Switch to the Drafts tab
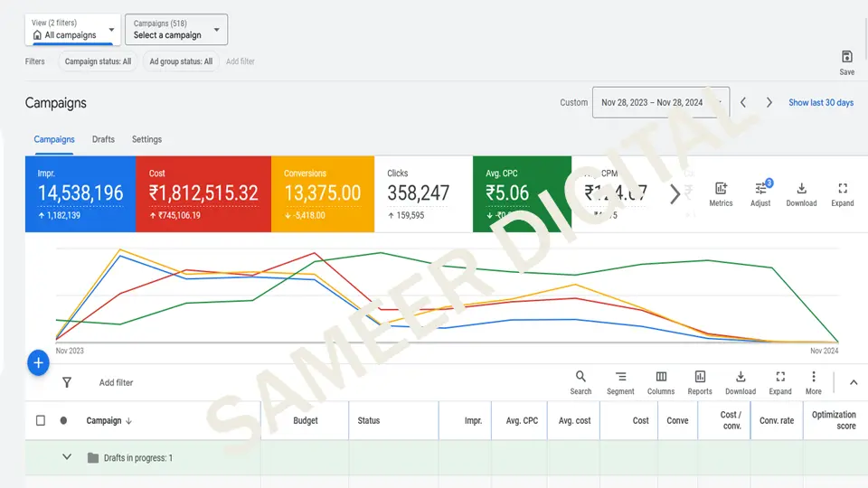868x488 pixels. point(103,139)
